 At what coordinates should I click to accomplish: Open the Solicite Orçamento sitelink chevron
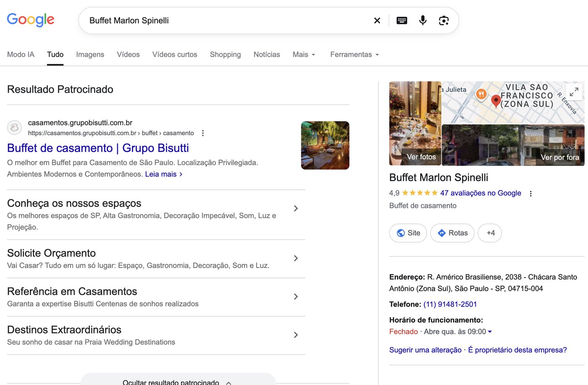click(x=296, y=258)
